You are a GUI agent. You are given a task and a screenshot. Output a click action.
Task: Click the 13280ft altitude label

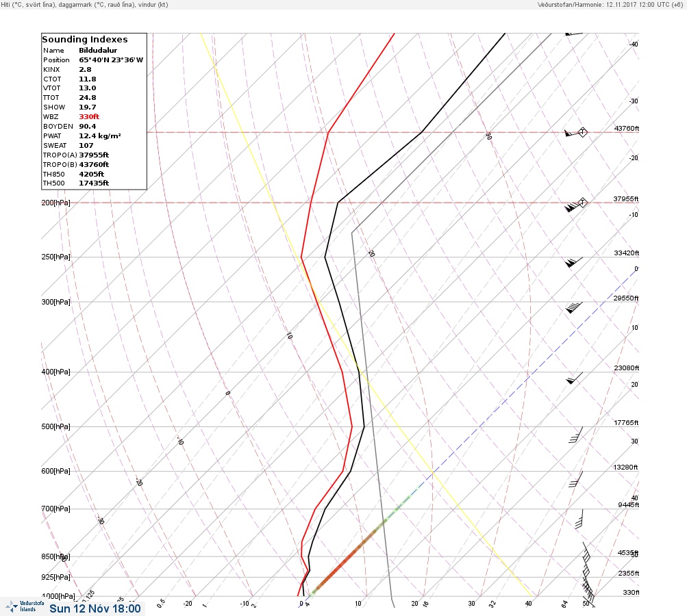tap(625, 467)
